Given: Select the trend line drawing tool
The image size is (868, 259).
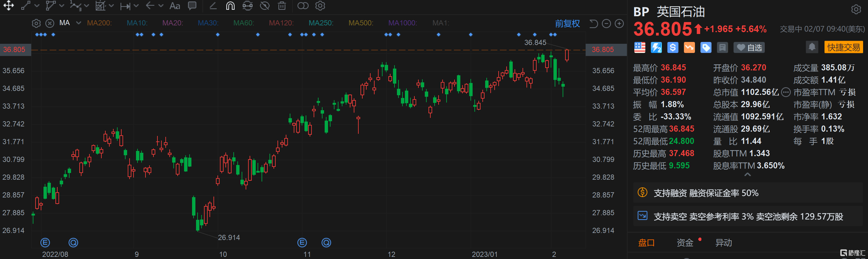Looking at the screenshot, I should tap(26, 6).
